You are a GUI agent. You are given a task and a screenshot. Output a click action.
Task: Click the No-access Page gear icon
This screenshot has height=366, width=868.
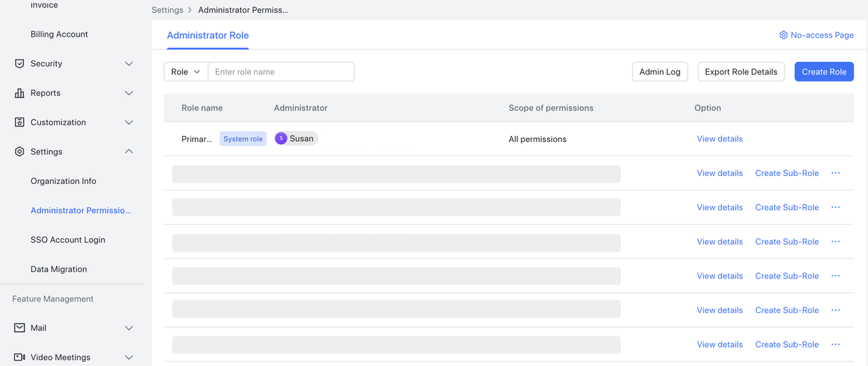(783, 35)
